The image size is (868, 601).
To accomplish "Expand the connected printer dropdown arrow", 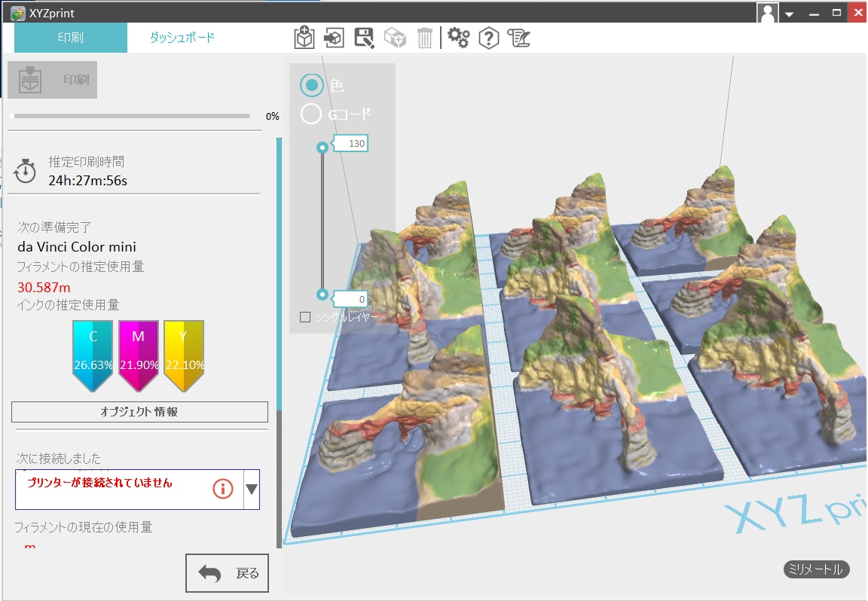I will click(252, 490).
